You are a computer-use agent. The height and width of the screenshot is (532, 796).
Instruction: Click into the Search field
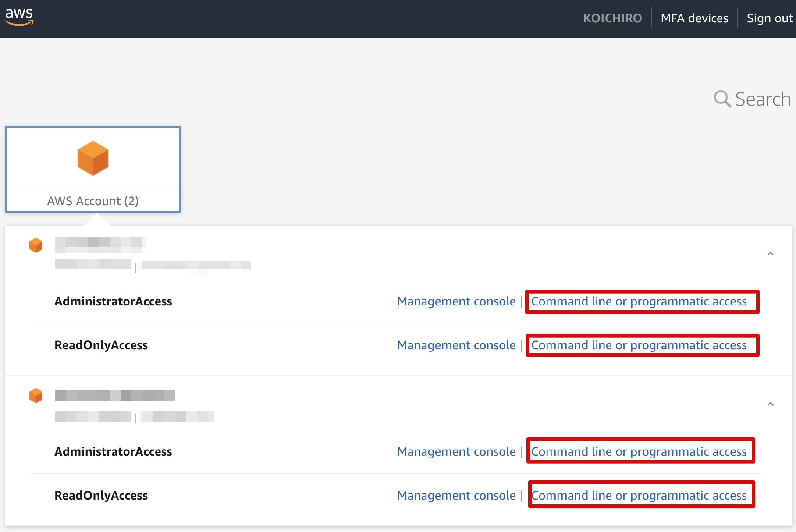click(763, 99)
